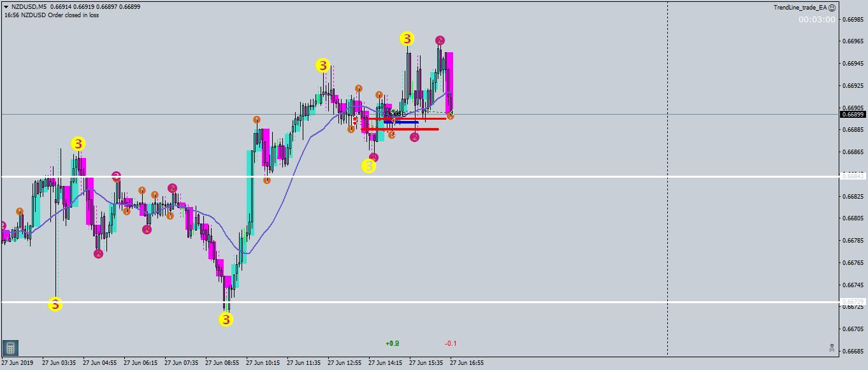Image resolution: width=868 pixels, height=370 pixels.
Task: Click the NZDUSD,M5 symbol title text
Action: coord(29,6)
